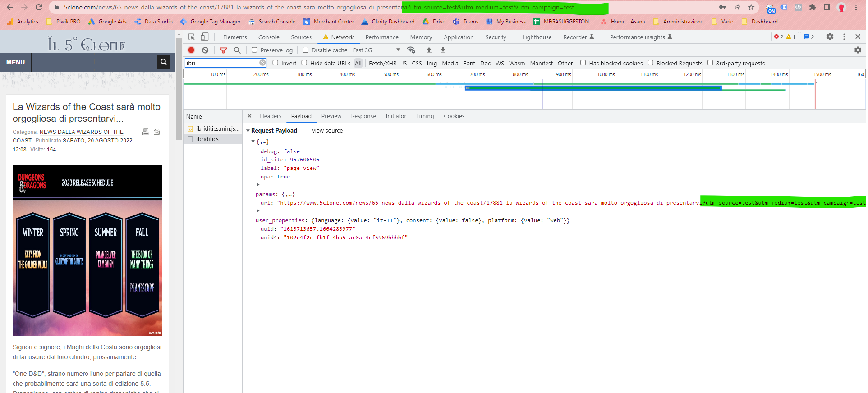Select the All request type filter

pyautogui.click(x=358, y=63)
